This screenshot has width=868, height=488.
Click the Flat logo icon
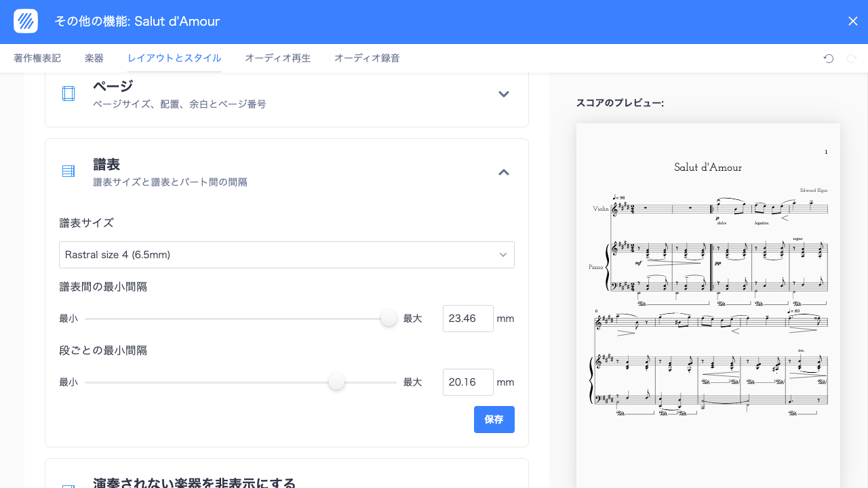click(x=26, y=21)
